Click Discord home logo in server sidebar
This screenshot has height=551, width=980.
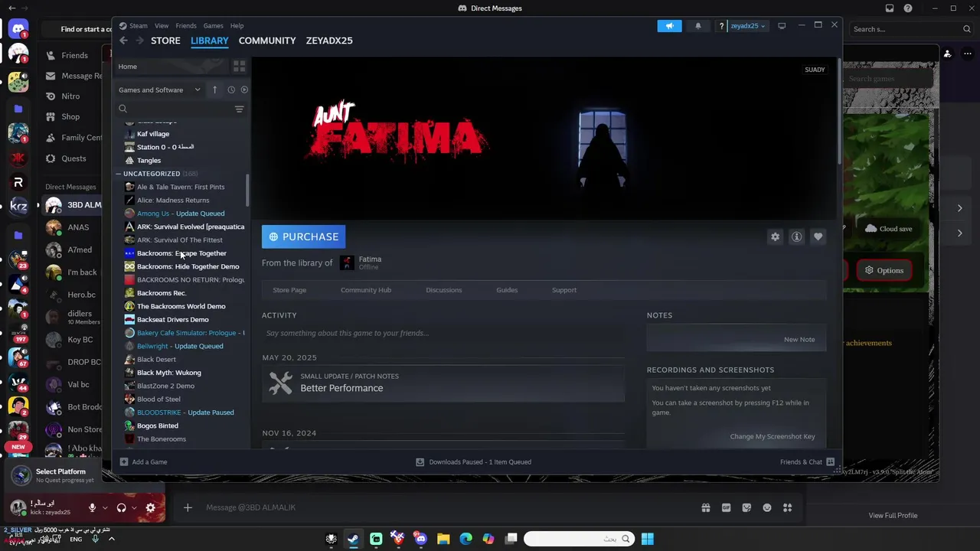(18, 29)
